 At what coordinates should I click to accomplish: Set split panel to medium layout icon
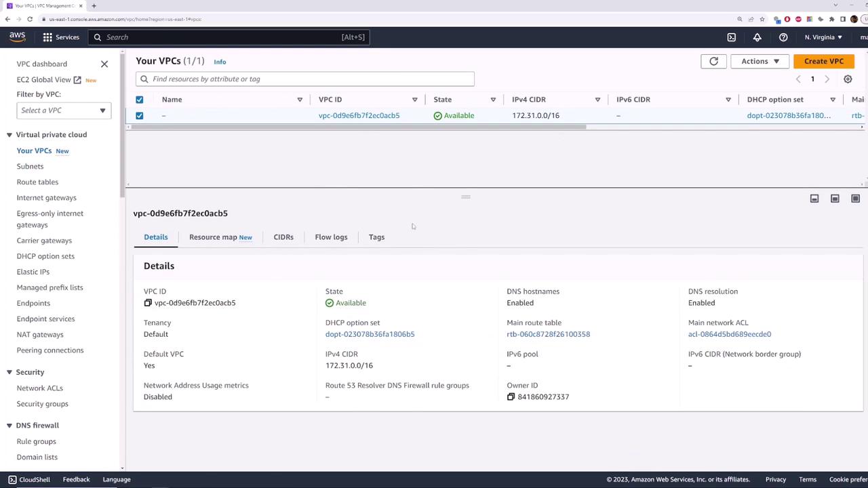[x=835, y=199]
